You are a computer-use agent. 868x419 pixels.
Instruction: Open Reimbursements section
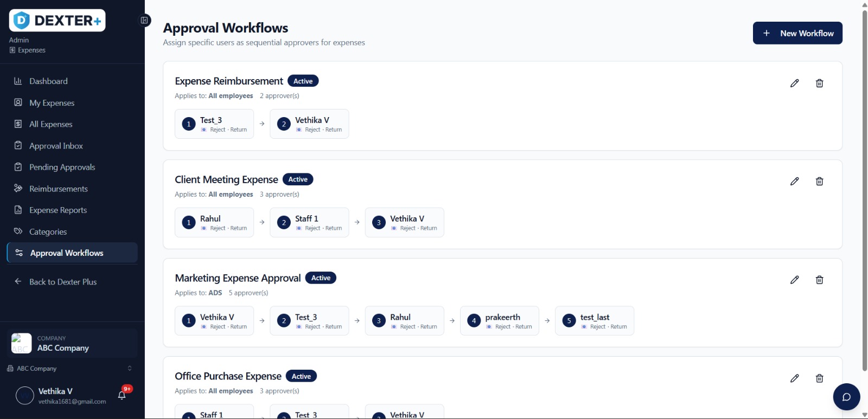[72, 189]
